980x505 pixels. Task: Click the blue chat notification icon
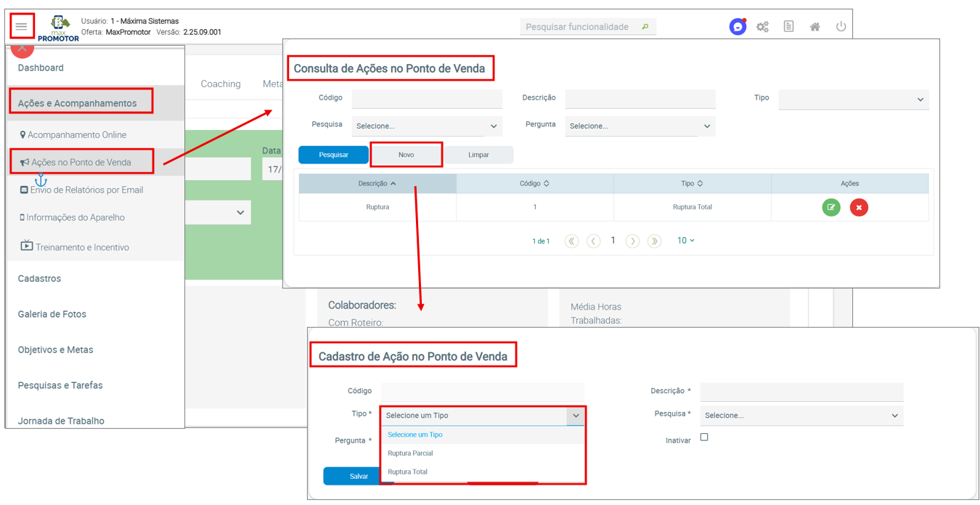coord(738,27)
